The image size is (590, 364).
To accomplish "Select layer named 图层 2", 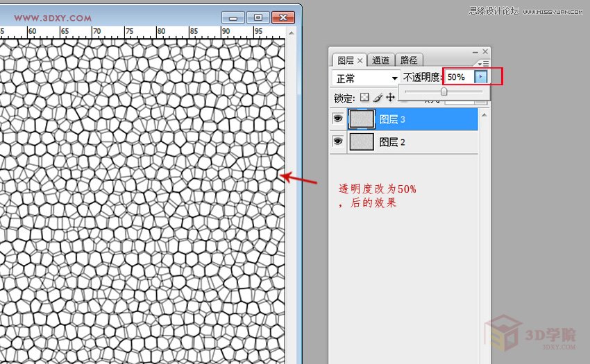I will 392,142.
